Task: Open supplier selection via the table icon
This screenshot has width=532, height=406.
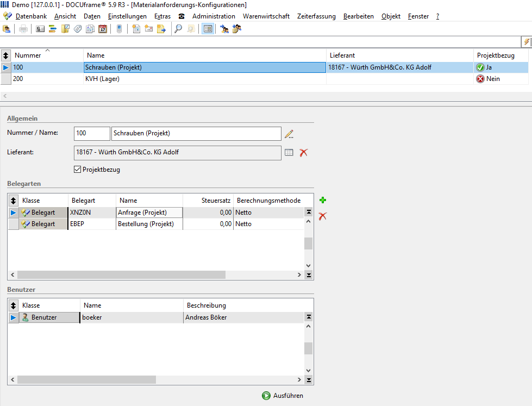Action: pyautogui.click(x=289, y=152)
